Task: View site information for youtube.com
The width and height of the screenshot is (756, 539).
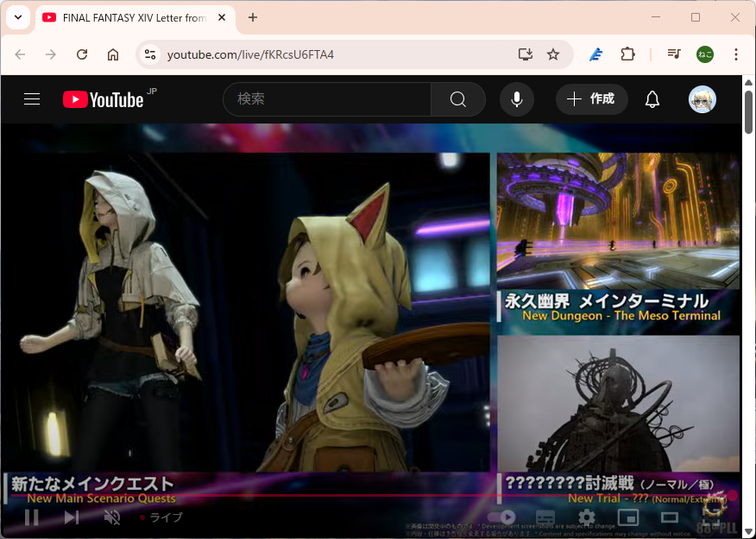Action: [x=150, y=54]
